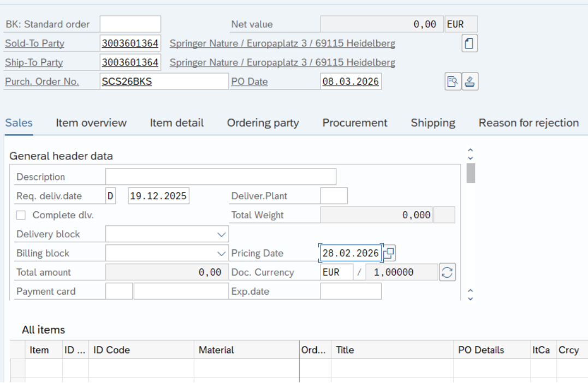Click the Ship-To Party number field
588x383 pixels.
pyautogui.click(x=130, y=62)
